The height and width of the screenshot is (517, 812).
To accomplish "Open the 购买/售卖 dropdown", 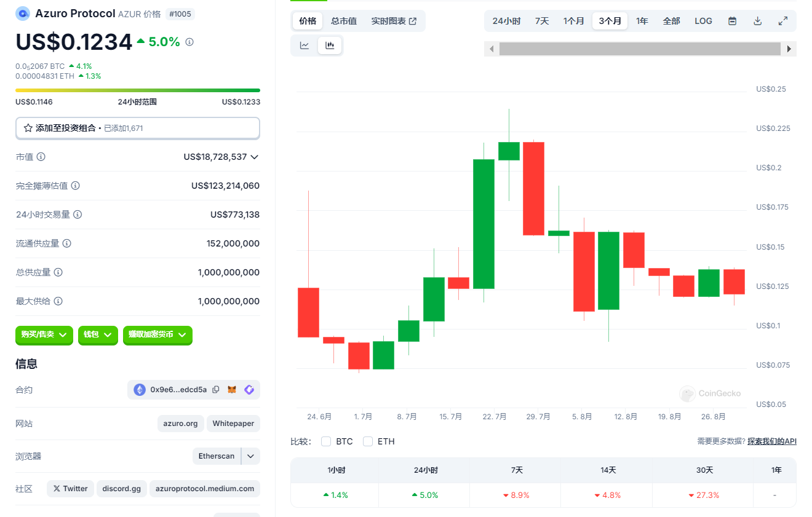I will 44,334.
